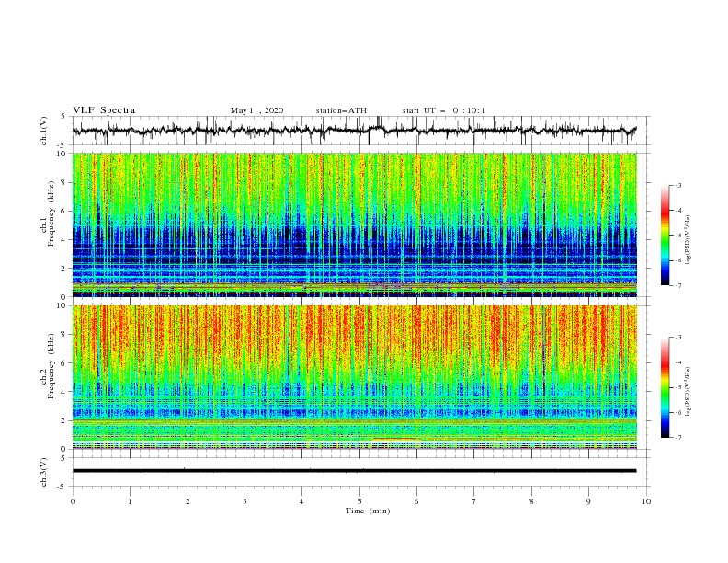
Task: Click the 'Time (min)' x-axis label
Action: (368, 511)
